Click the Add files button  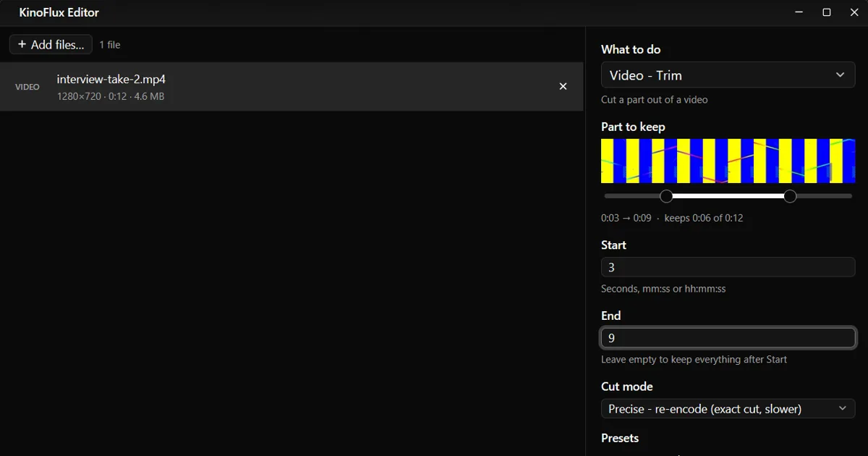(x=51, y=44)
